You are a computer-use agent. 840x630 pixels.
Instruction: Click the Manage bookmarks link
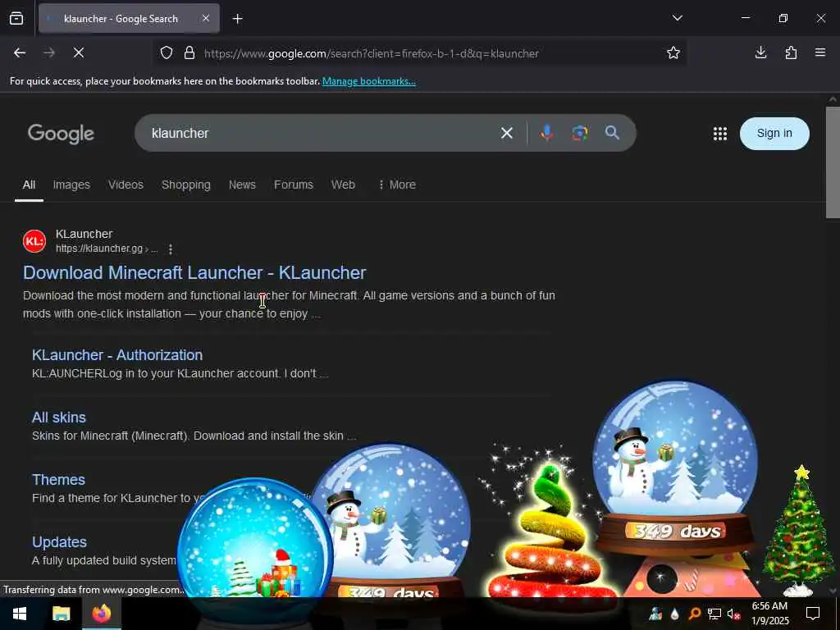point(368,81)
